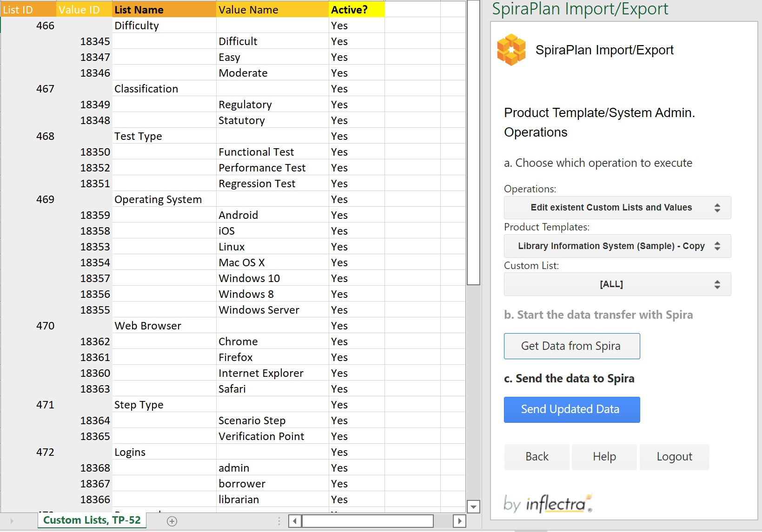Select the Difficulty list name cell
This screenshot has height=532, width=762.
pos(165,26)
